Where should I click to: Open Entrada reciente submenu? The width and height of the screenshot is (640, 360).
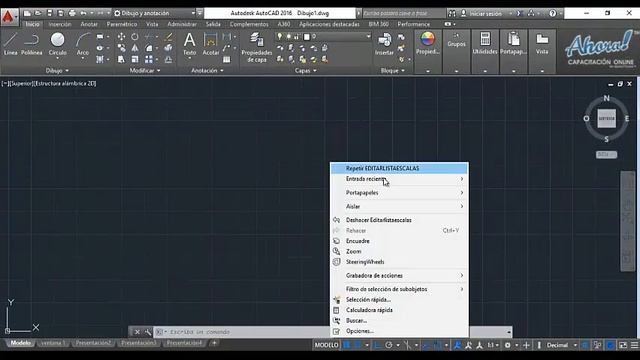tap(399, 179)
